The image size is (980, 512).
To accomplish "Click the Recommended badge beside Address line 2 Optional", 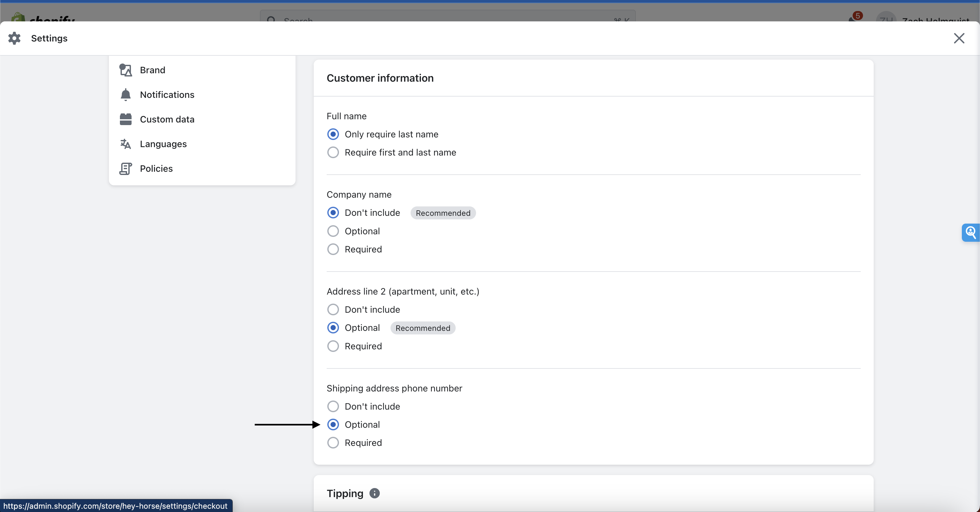I will [x=423, y=328].
